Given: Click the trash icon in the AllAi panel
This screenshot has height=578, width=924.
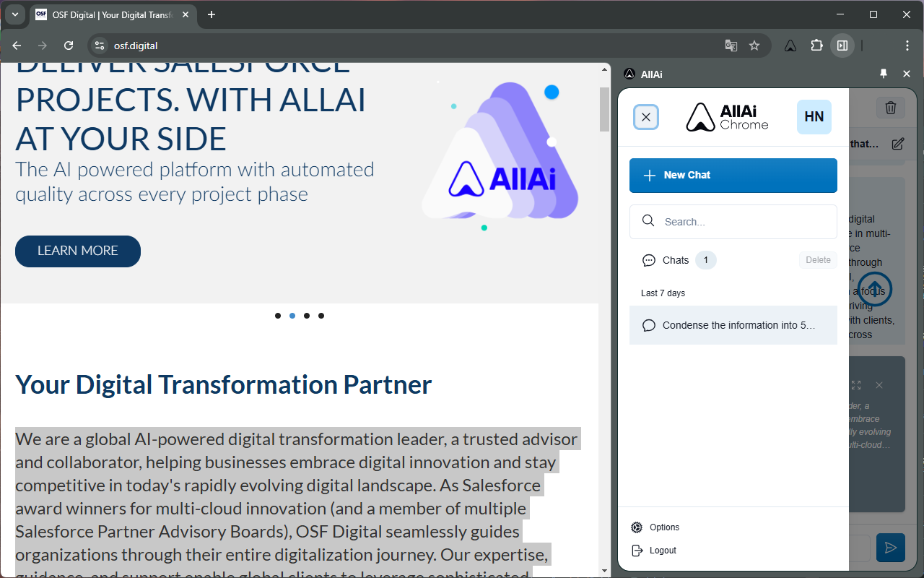Looking at the screenshot, I should (891, 108).
